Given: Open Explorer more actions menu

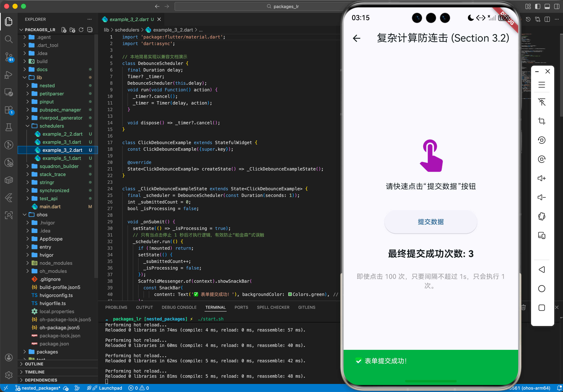Looking at the screenshot, I should [90, 19].
